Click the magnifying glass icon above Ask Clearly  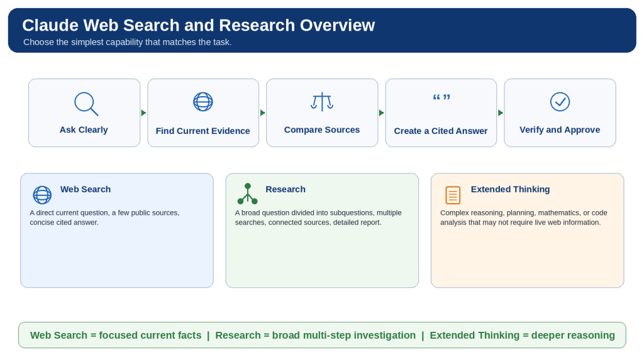86,104
